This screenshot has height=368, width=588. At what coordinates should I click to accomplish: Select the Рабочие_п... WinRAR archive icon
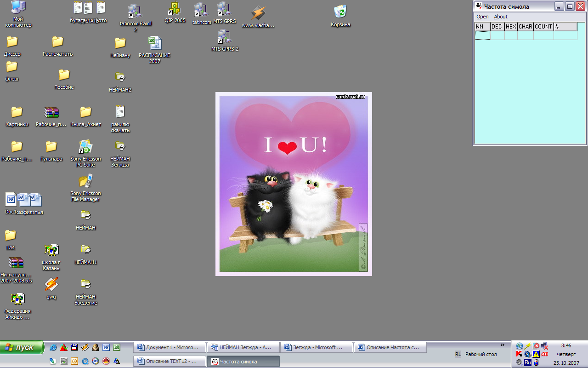tap(51, 116)
